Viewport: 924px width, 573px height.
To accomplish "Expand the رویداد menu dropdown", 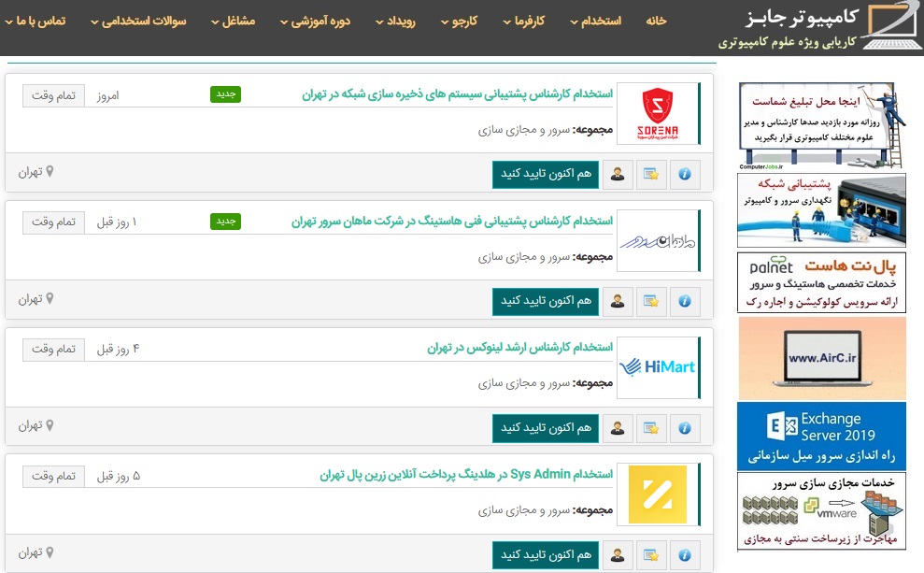I will (x=395, y=21).
